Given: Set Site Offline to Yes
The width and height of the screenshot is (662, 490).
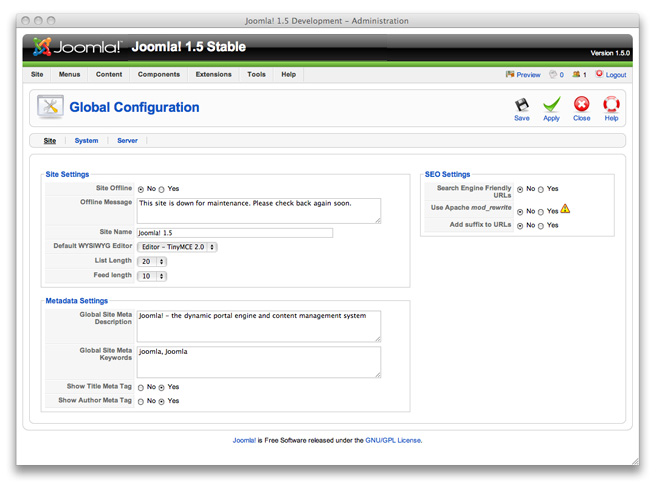Looking at the screenshot, I should [x=162, y=189].
